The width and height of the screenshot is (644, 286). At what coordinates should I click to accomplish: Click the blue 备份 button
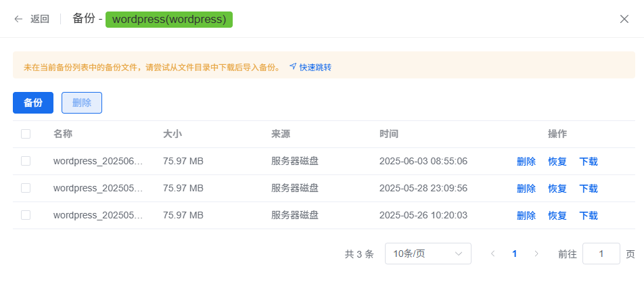pos(33,103)
